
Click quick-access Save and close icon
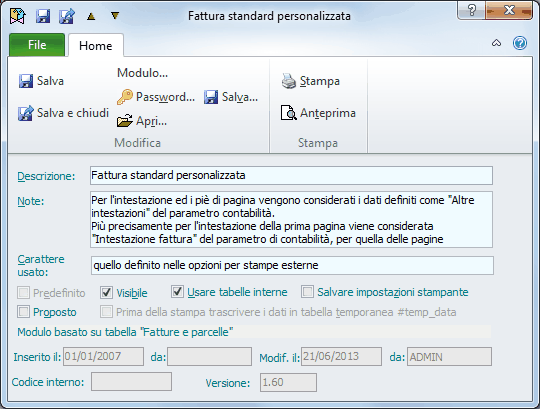click(67, 16)
